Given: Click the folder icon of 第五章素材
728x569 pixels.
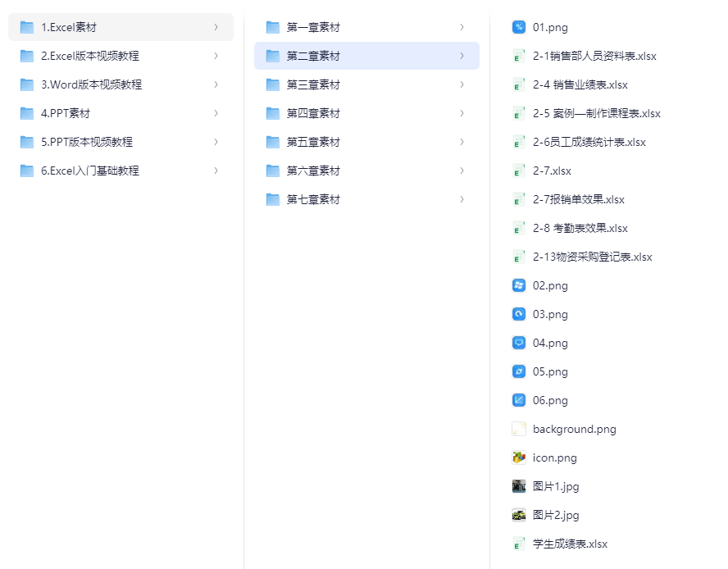Looking at the screenshot, I should coord(272,142).
